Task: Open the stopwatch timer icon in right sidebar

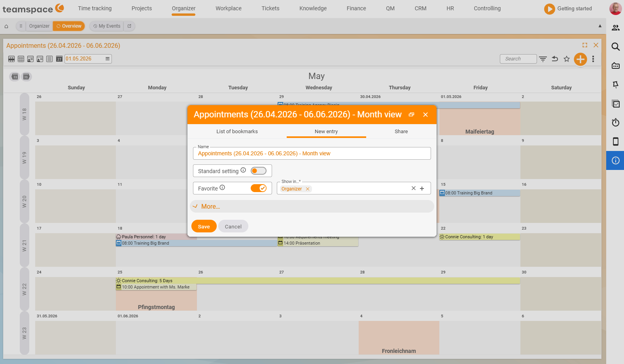Action: [x=616, y=123]
